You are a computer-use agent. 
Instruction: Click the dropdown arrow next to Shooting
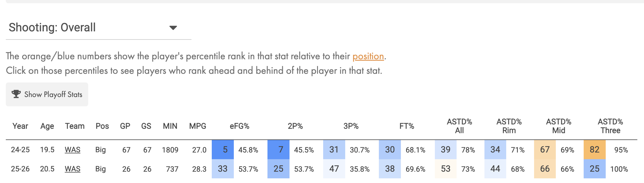click(x=173, y=28)
